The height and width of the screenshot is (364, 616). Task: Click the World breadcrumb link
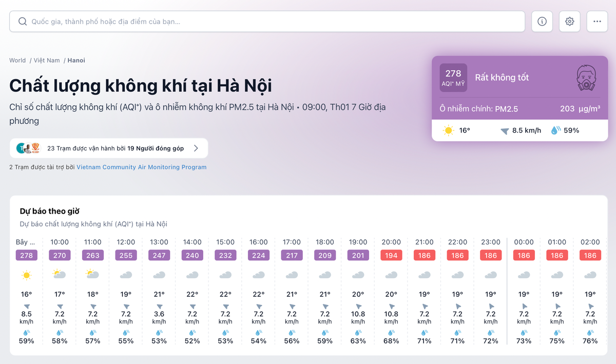(17, 60)
